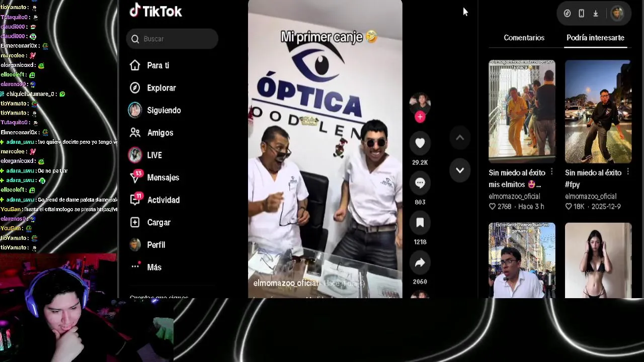Switch to Podría interesarte tab
The height and width of the screenshot is (362, 644).
point(595,38)
